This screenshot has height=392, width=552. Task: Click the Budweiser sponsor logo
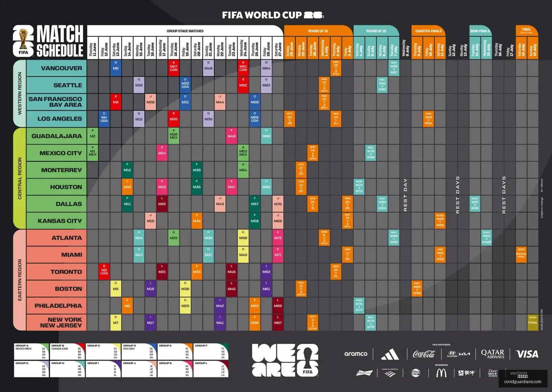(364, 373)
